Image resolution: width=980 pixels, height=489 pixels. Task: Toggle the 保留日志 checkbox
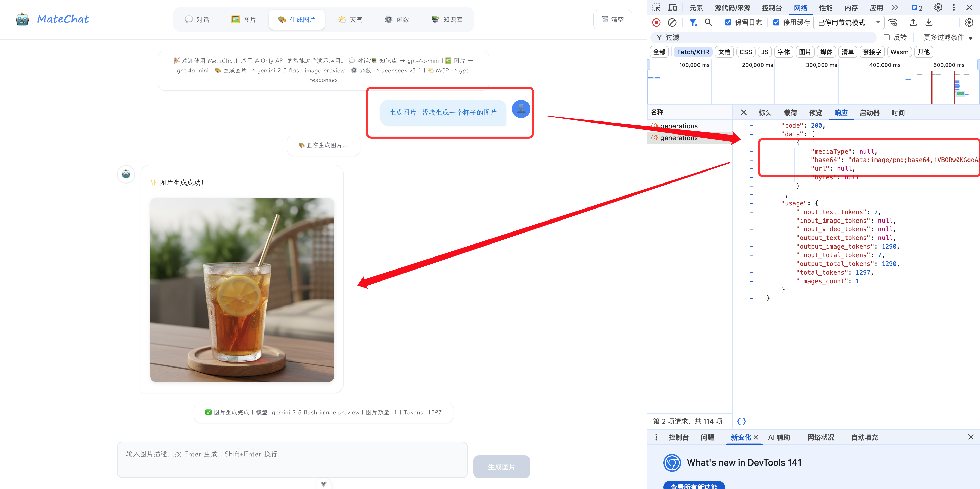click(x=728, y=22)
